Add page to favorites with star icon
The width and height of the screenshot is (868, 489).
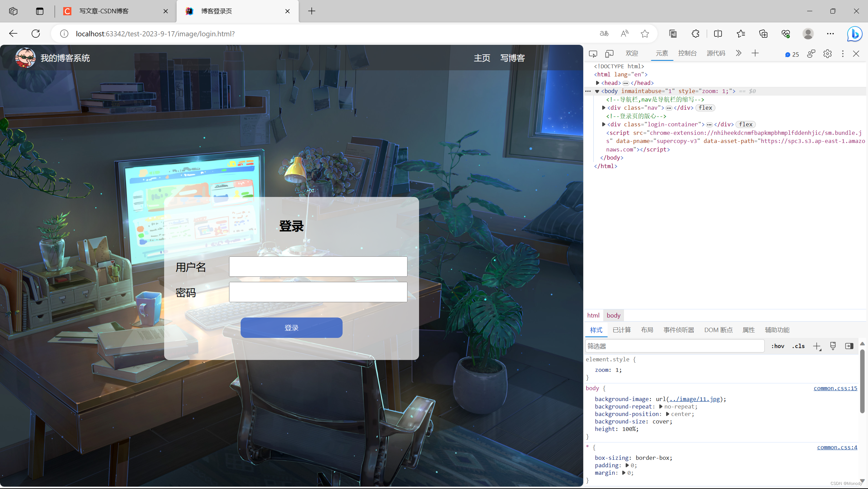coord(645,34)
